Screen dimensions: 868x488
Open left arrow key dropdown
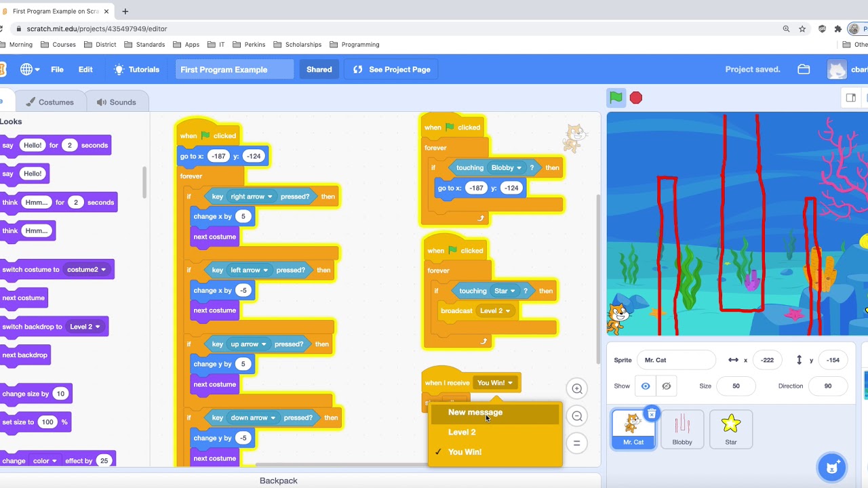(249, 270)
